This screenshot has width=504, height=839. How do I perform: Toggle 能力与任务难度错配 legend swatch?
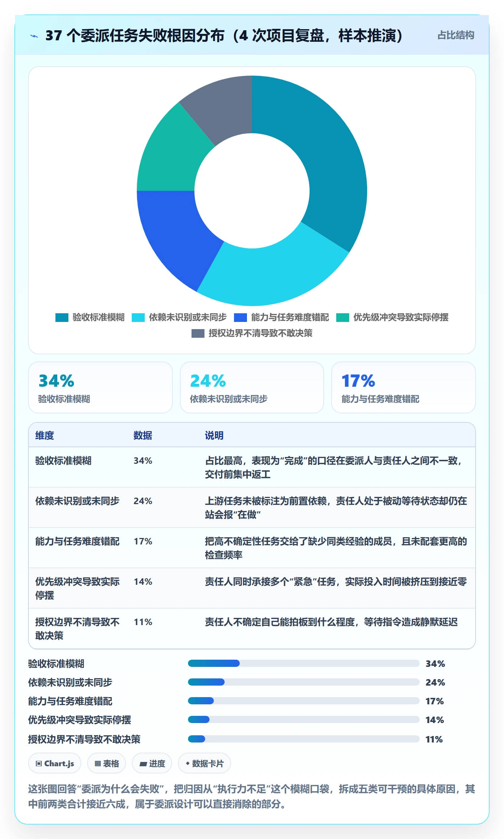tap(240, 318)
